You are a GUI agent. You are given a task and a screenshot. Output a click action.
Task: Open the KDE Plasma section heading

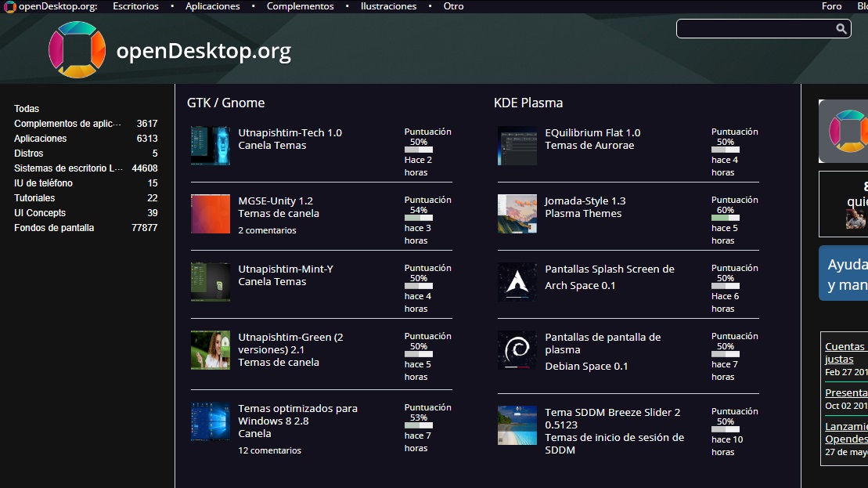(x=528, y=103)
